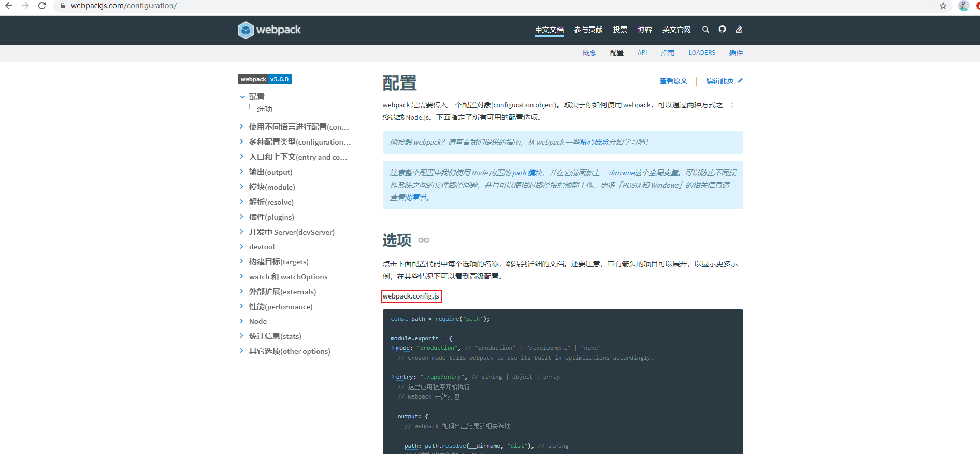Screen dimensions: 980x454
Task: Collapse the 配置 sidebar section
Action: tap(242, 97)
